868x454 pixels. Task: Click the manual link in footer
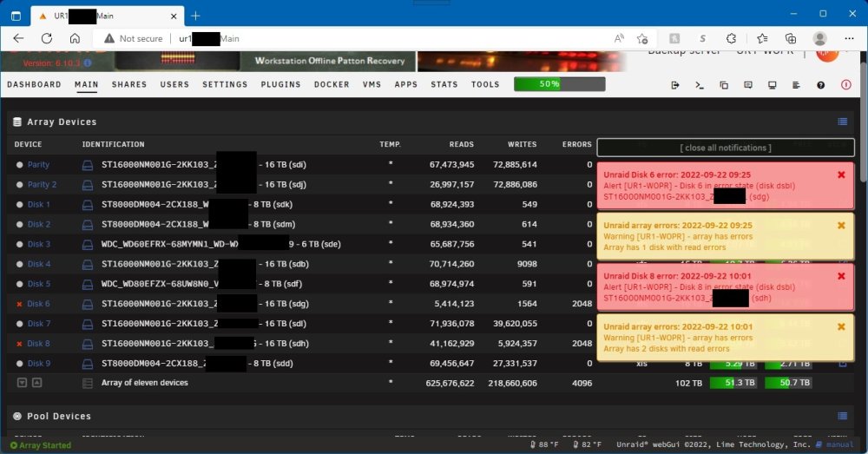tap(835, 444)
